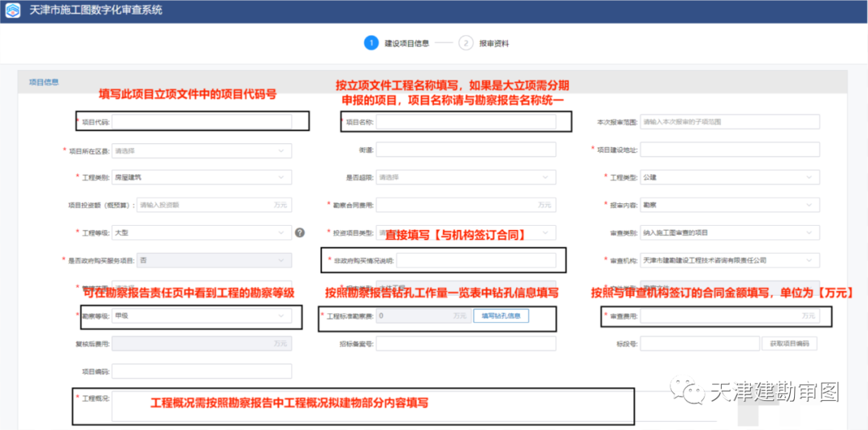
Task: Open the 是否超限 dropdown
Action: tap(466, 177)
